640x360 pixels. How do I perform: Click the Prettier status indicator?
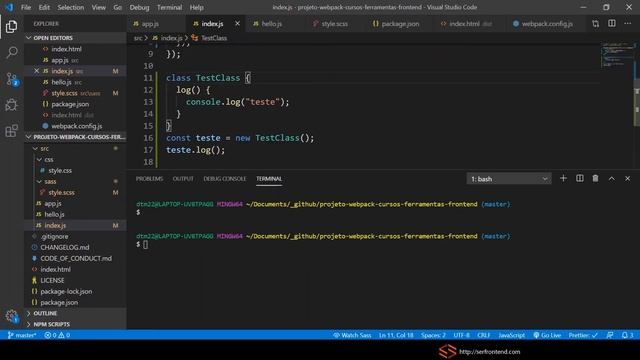tap(583, 335)
